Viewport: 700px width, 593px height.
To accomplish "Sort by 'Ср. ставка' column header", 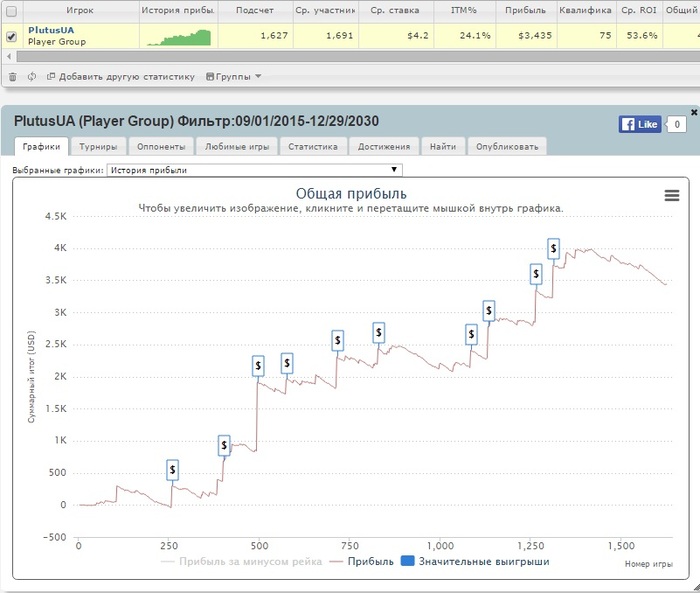I will 395,10.
